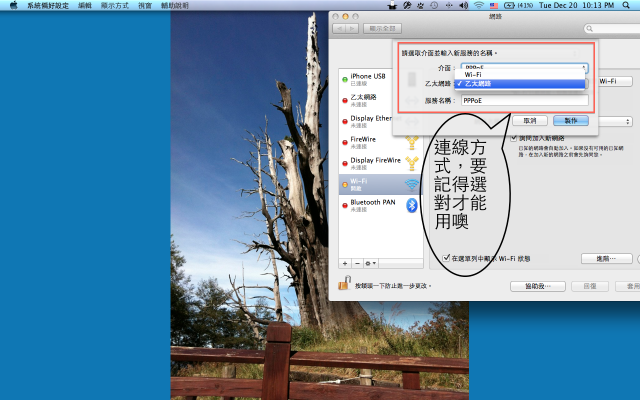Open the 介面 interface popup menu
This screenshot has height=400, width=640.
524,67
